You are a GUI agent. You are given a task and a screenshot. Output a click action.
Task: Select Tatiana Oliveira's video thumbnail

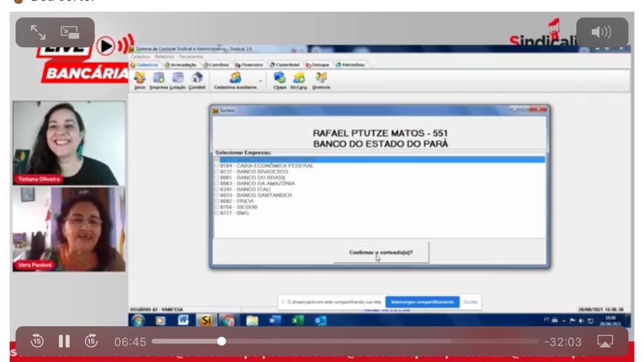tap(69, 143)
